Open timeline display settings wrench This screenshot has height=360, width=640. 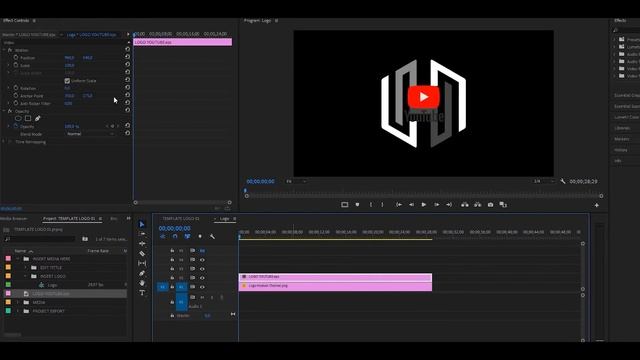[212, 236]
